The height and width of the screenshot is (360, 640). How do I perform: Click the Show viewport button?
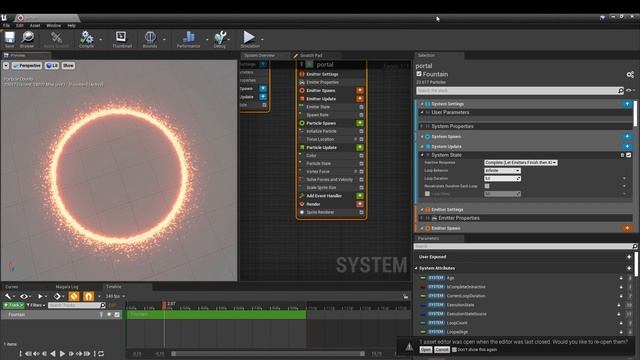pyautogui.click(x=68, y=65)
